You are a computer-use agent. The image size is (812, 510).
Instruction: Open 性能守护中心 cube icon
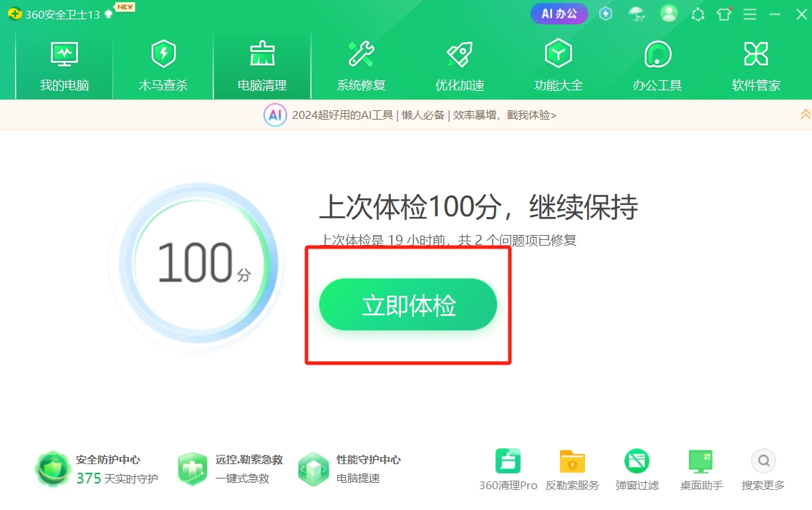click(x=314, y=468)
